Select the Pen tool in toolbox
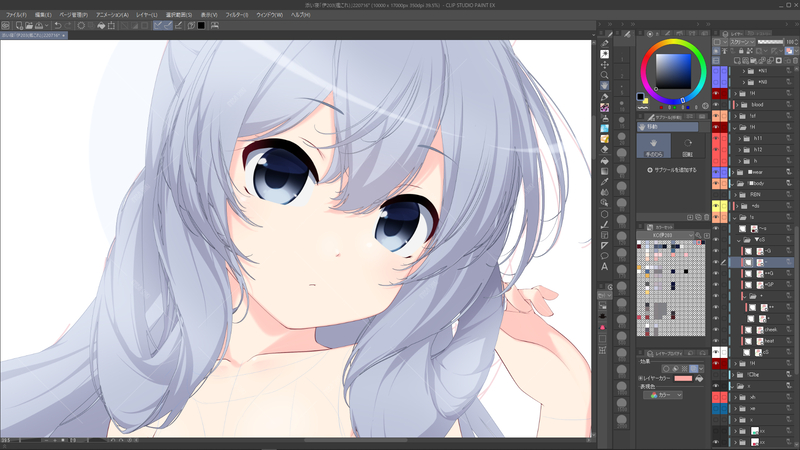The image size is (800, 450). (x=605, y=97)
